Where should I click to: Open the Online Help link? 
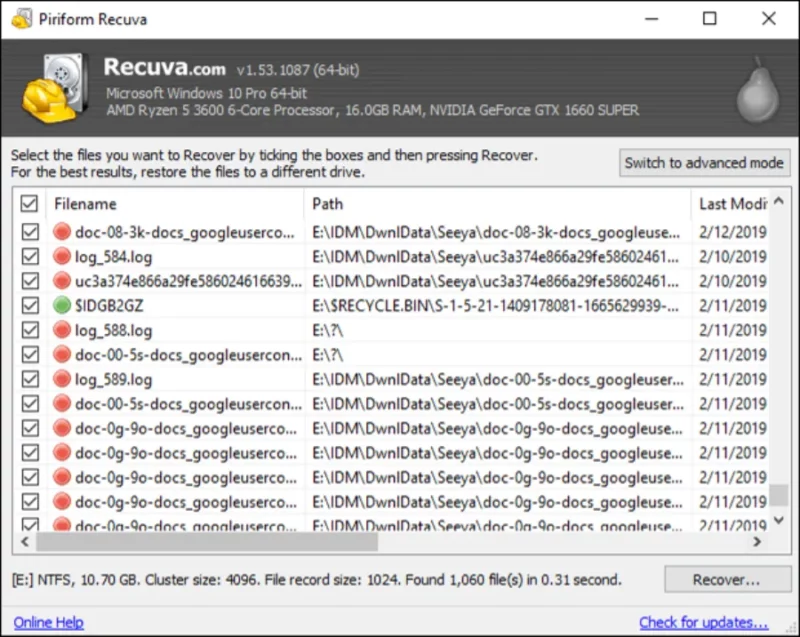(48, 622)
